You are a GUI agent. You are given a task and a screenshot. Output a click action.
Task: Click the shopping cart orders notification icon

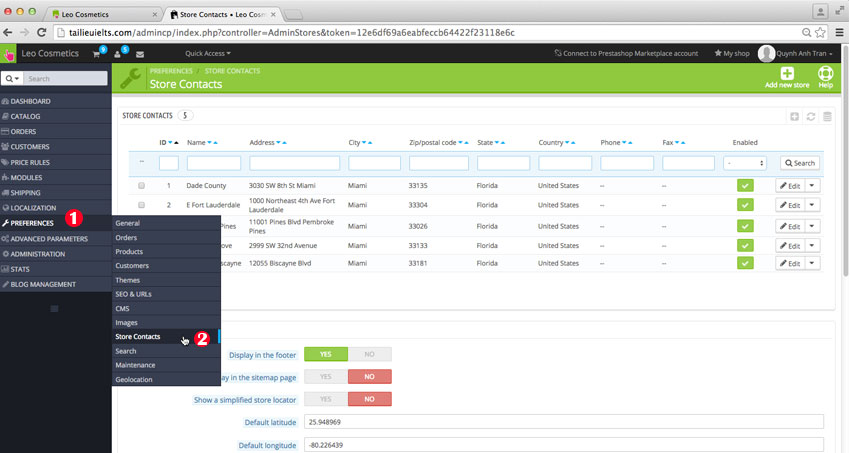[98, 53]
